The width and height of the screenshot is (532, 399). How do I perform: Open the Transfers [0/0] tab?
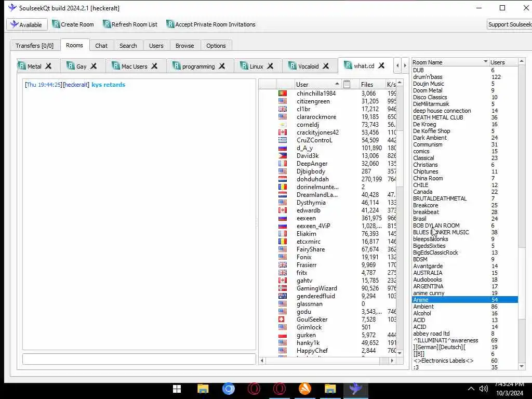point(35,46)
